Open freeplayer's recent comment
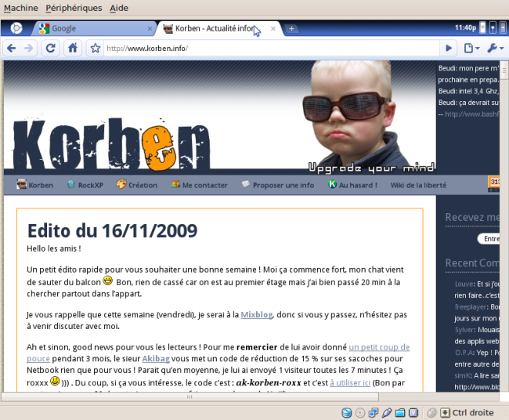 471,306
